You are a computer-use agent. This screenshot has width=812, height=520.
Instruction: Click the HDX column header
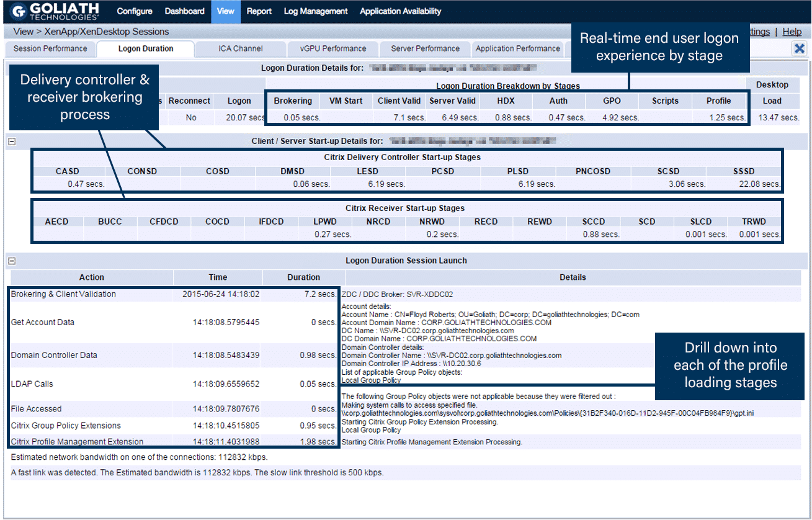coord(506,101)
